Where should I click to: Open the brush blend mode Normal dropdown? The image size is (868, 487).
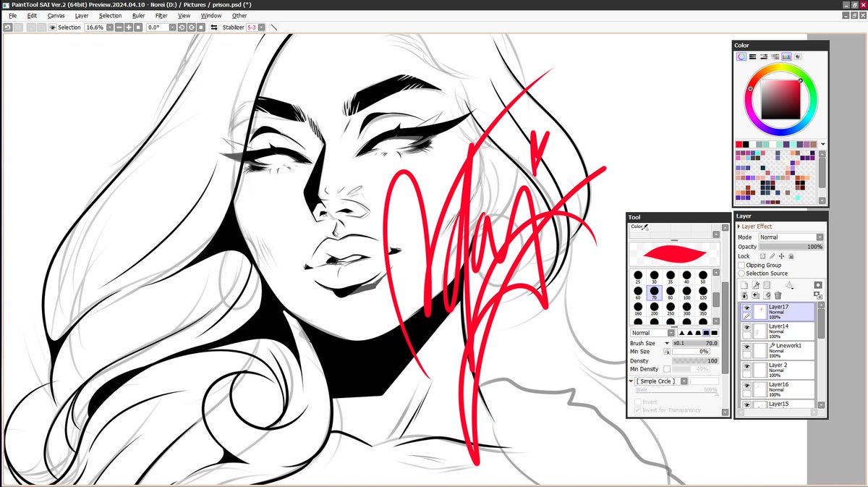671,333
